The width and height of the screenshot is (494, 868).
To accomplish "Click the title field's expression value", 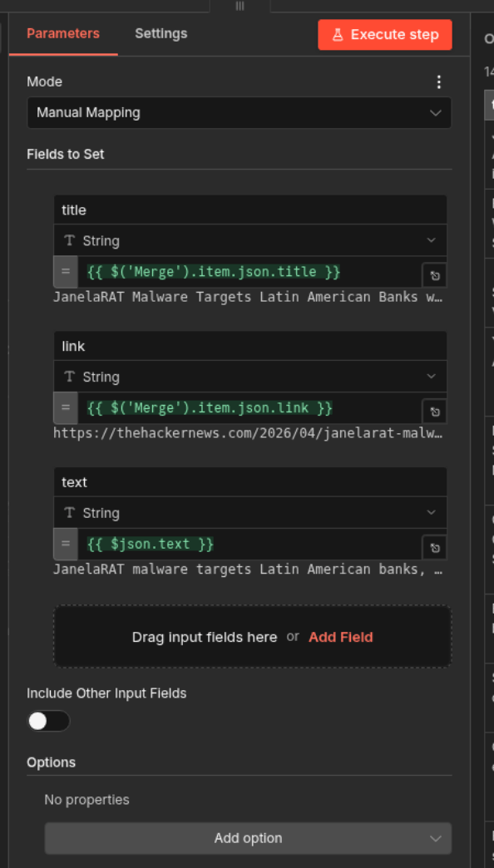I will pyautogui.click(x=213, y=272).
